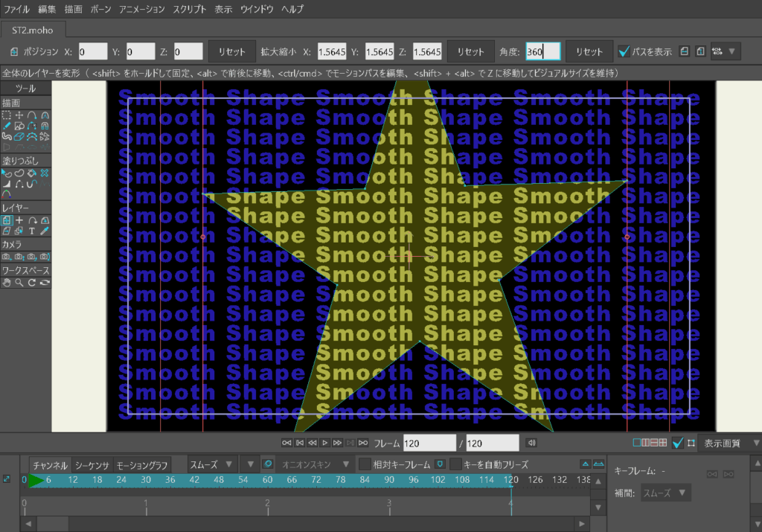762x532 pixels.
Task: Enable the キーを自動フリーズ checkbox
Action: coord(455,464)
